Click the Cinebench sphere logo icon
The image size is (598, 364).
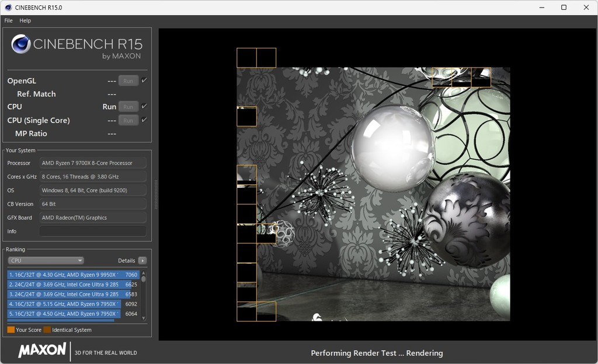pos(21,44)
